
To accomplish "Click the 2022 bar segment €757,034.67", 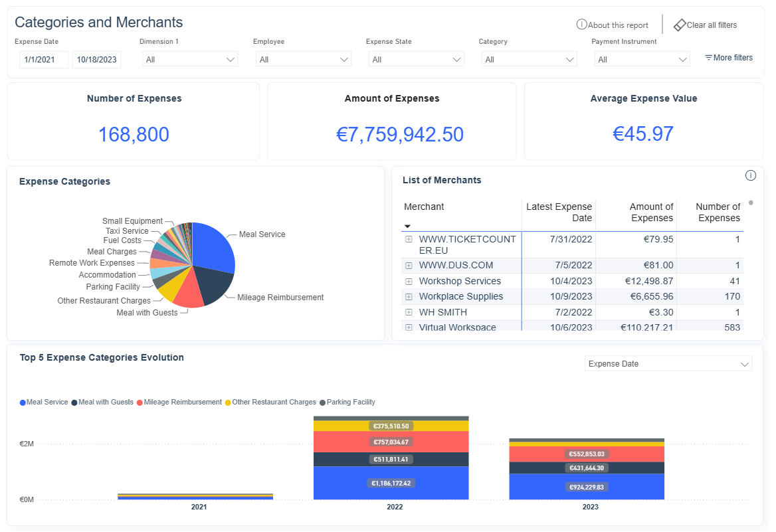I will click(391, 442).
